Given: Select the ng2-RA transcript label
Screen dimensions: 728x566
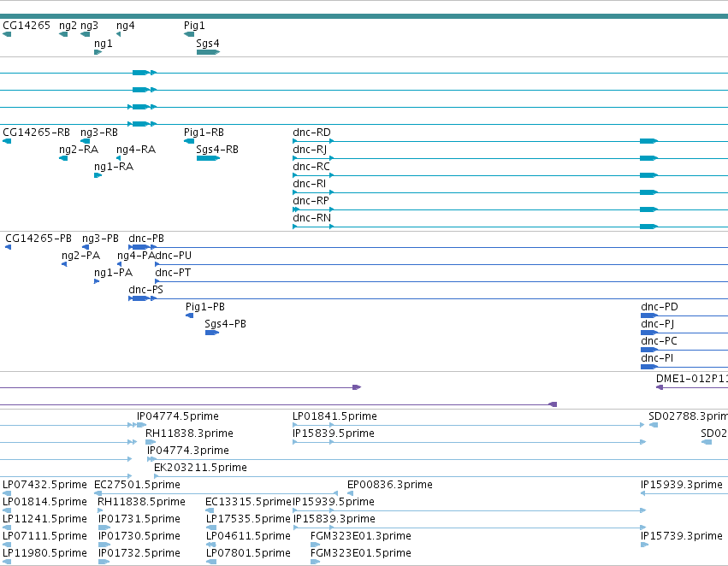Looking at the screenshot, I should point(79,150).
